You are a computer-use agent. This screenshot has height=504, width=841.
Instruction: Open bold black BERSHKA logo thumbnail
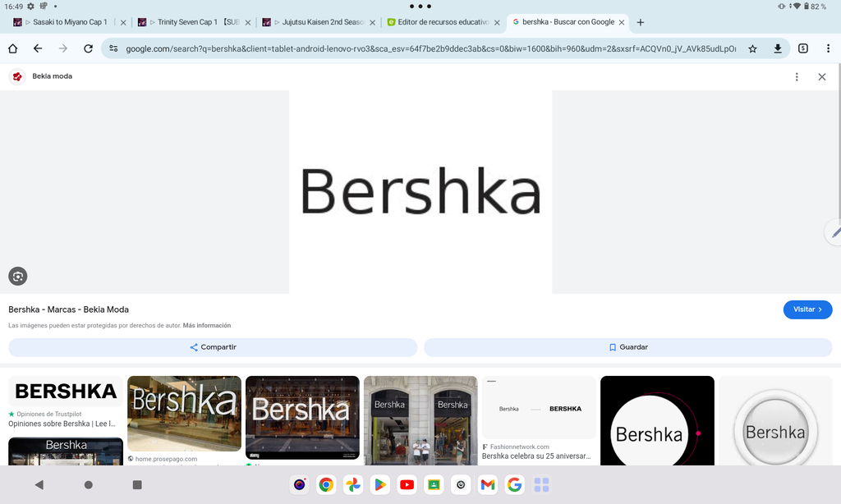point(66,392)
